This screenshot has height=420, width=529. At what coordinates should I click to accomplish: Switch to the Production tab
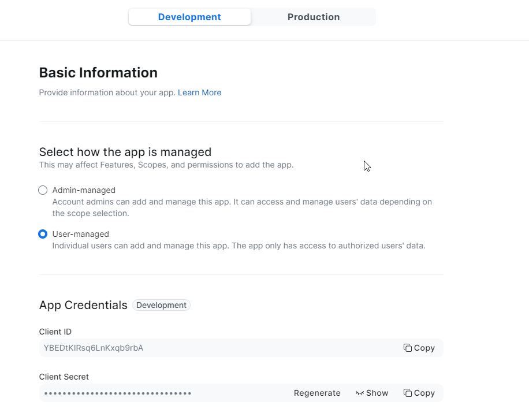[x=314, y=17]
